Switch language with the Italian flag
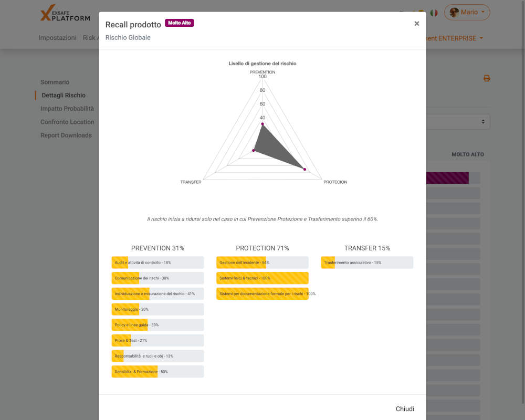The width and height of the screenshot is (525, 420). click(x=434, y=13)
